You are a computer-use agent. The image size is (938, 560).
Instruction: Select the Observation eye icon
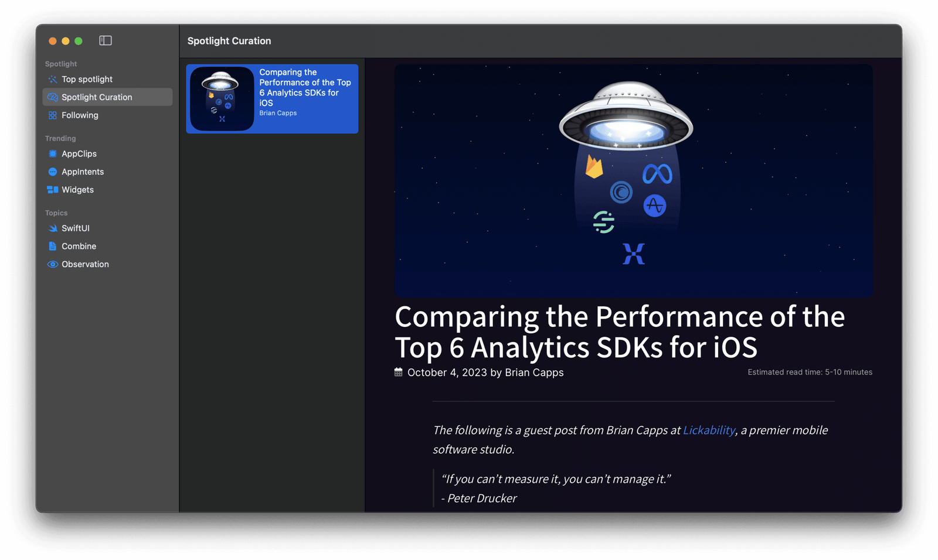pos(52,264)
